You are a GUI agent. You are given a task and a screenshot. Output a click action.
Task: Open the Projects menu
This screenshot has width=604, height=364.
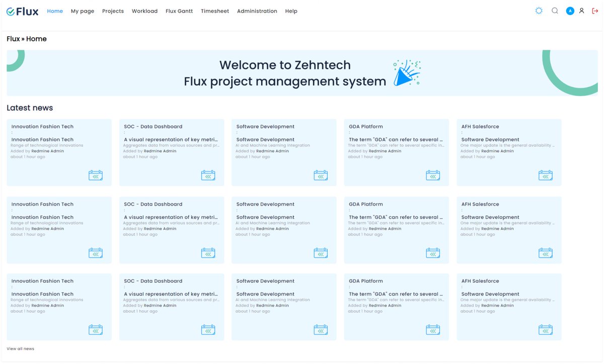pyautogui.click(x=113, y=11)
